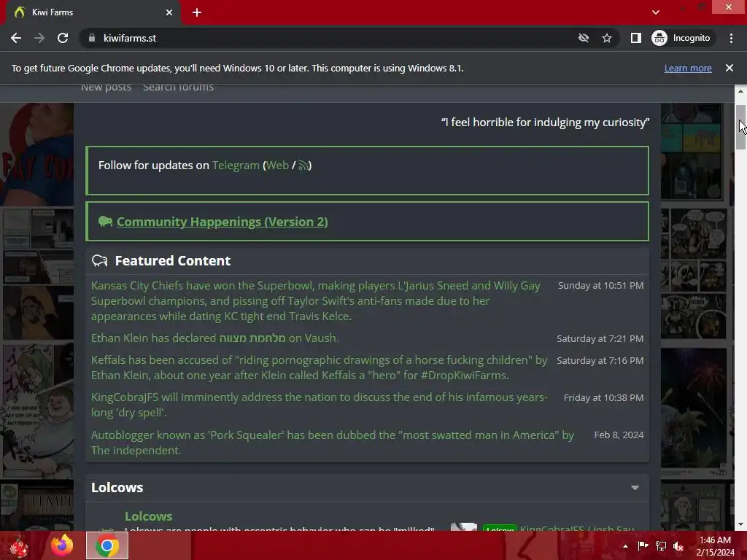Click the RSS feed icon

coord(303,166)
